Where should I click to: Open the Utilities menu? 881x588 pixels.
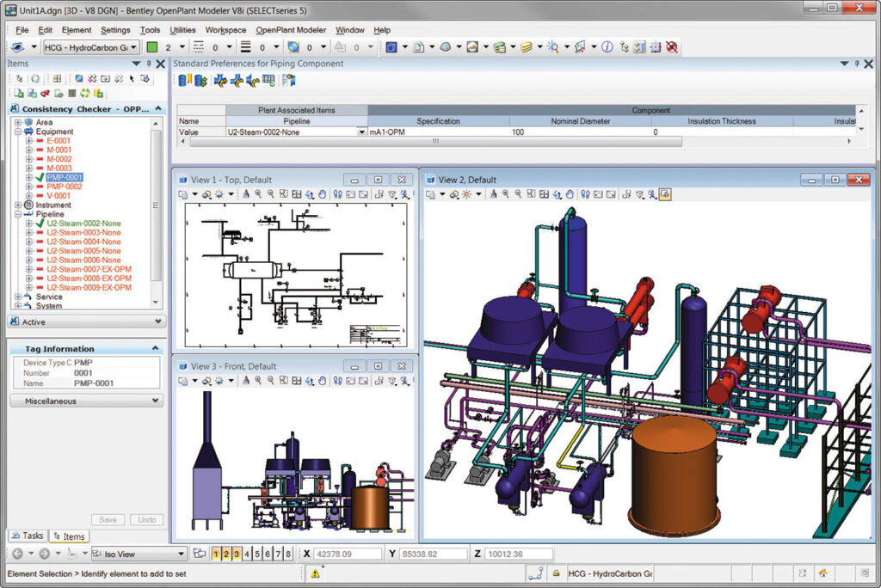(x=182, y=30)
